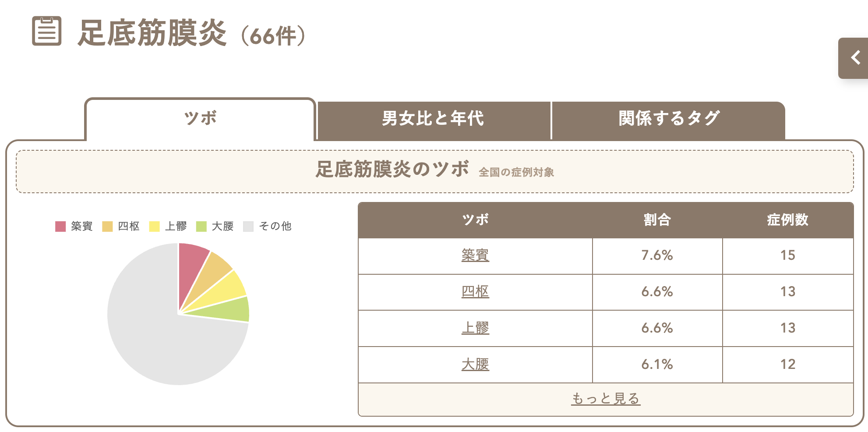Image resolution: width=868 pixels, height=432 pixels.
Task: Toggle 四枢 orange legend swatch
Action: pos(107,227)
